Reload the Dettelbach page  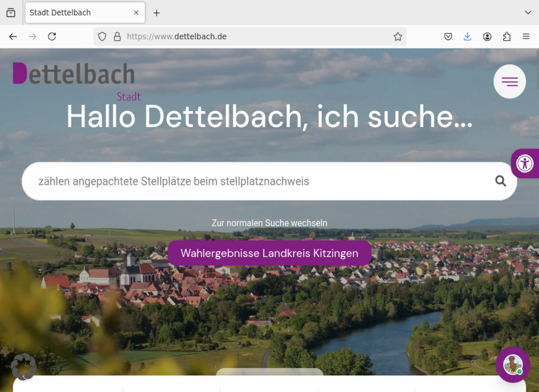tap(52, 36)
